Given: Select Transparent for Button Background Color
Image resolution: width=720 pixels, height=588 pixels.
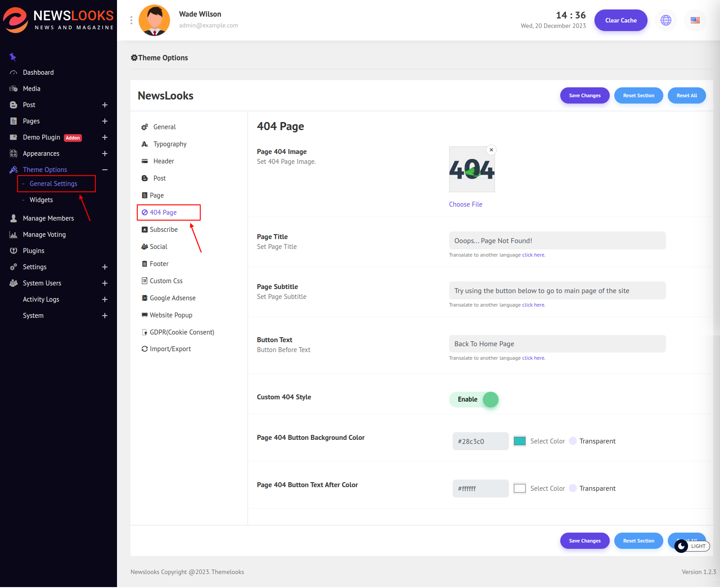Looking at the screenshot, I should [573, 441].
